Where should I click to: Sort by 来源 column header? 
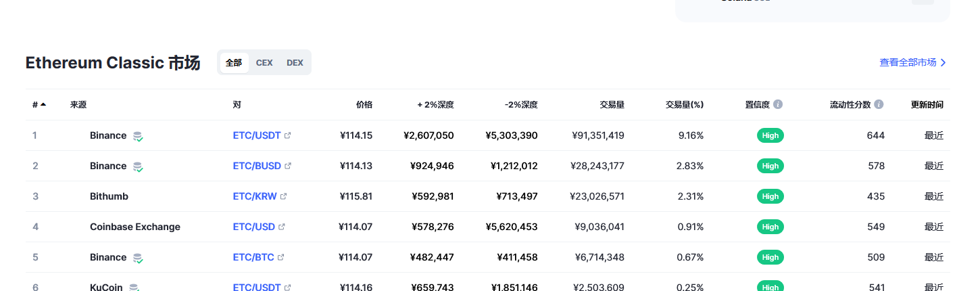point(78,105)
